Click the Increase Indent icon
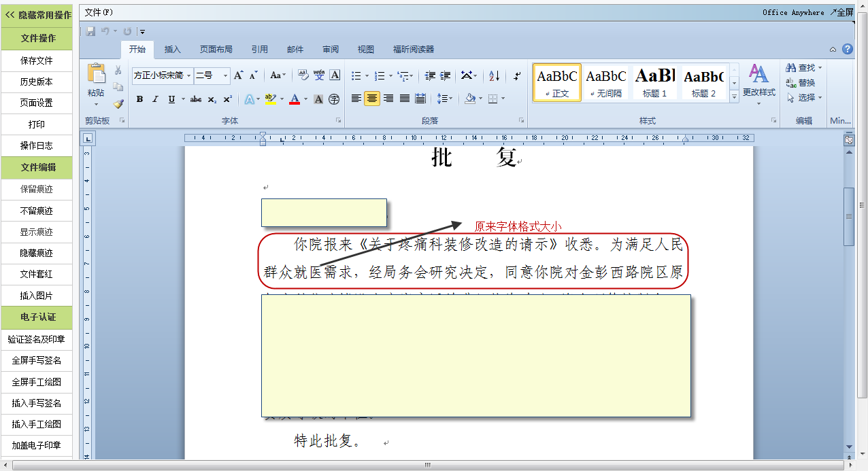This screenshot has height=471, width=868. (x=446, y=75)
